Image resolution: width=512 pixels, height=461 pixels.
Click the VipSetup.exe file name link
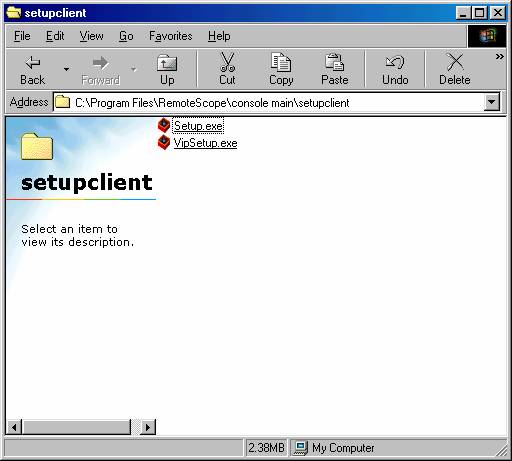click(x=205, y=143)
